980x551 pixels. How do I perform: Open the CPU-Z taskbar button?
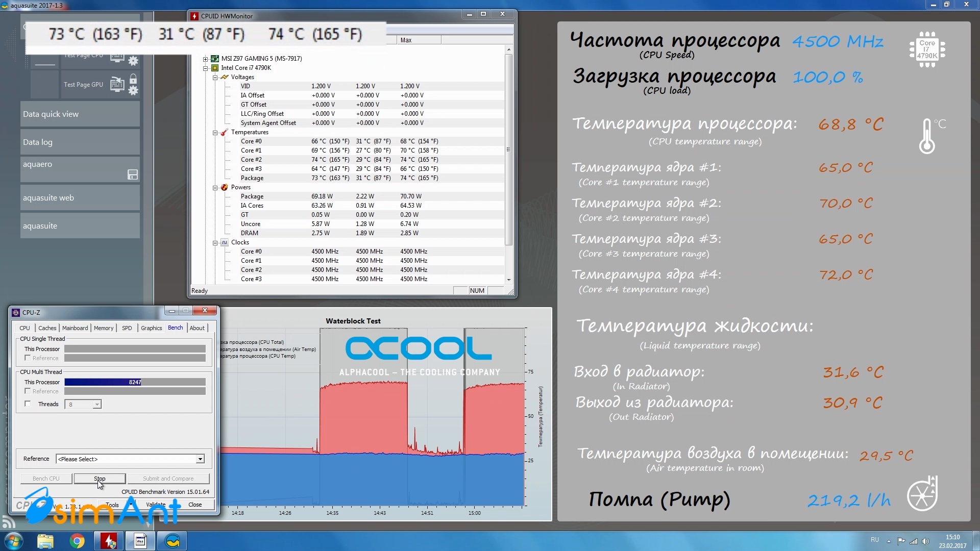(140, 541)
